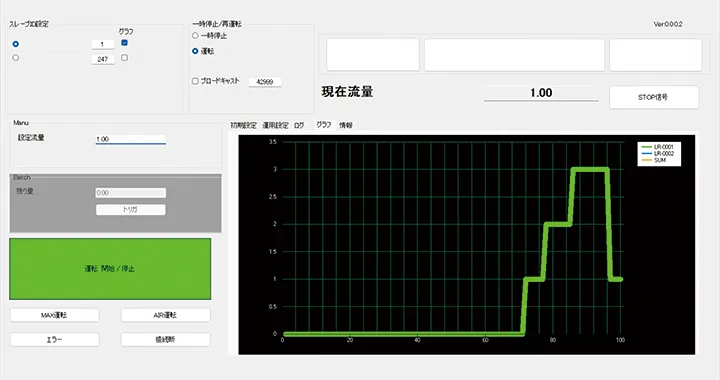This screenshot has width=720, height=380.
Task: Select the second slave ID radio button
Action: click(x=16, y=58)
